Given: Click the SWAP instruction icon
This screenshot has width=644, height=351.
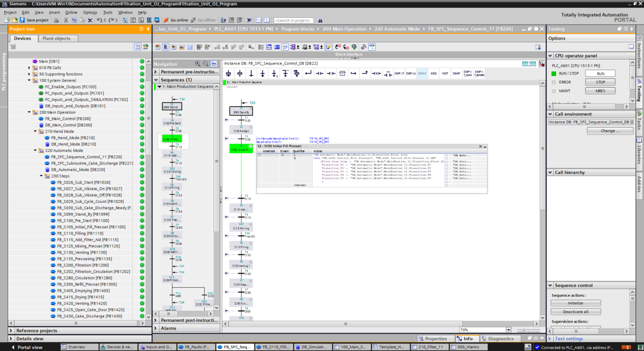Looking at the screenshot, I should point(456,73).
